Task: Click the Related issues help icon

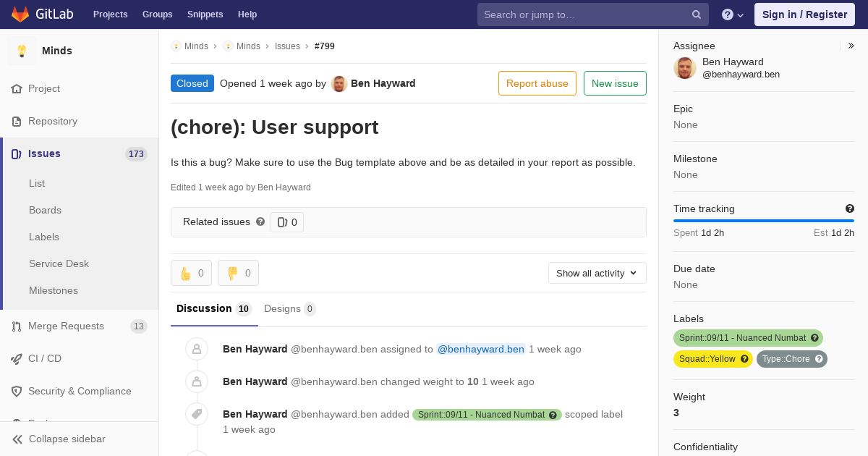Action: (x=260, y=221)
